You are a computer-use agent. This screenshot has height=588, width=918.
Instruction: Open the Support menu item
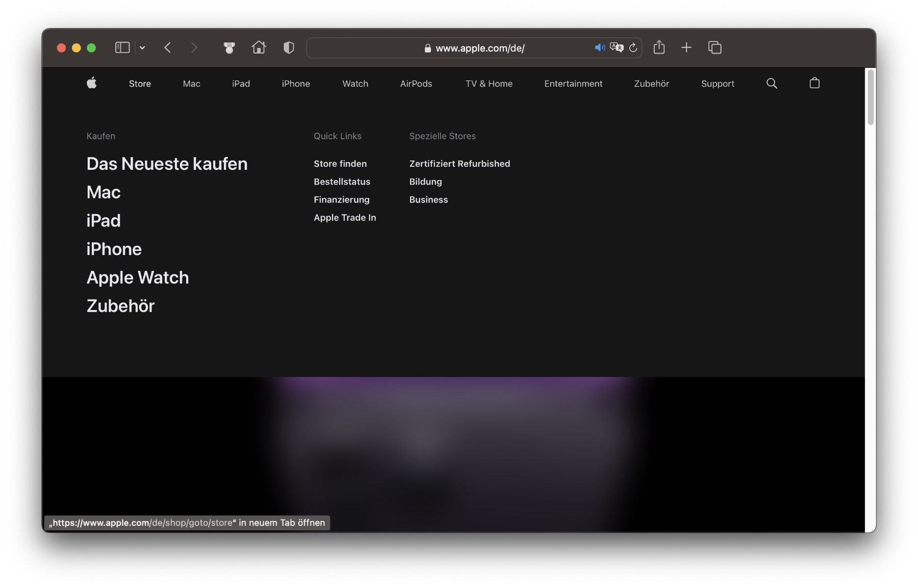pyautogui.click(x=718, y=84)
